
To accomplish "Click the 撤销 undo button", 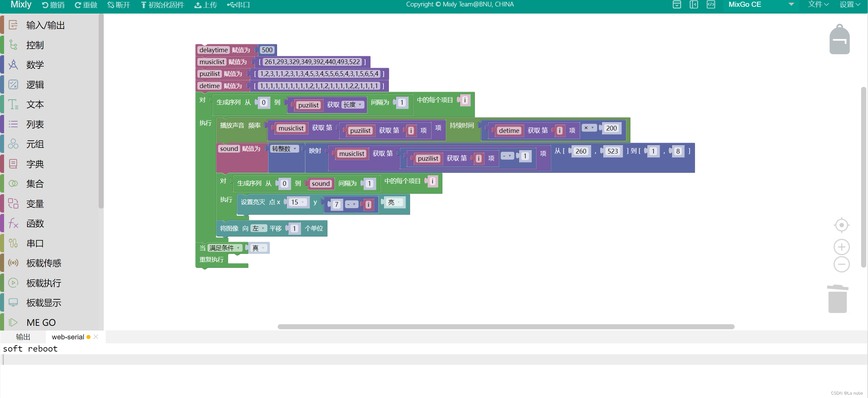I will (53, 5).
